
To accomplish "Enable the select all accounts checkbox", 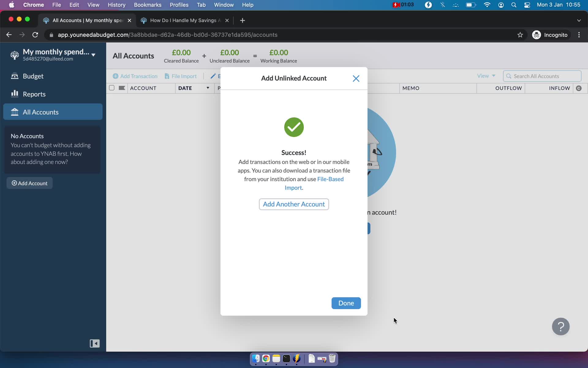I will (111, 88).
